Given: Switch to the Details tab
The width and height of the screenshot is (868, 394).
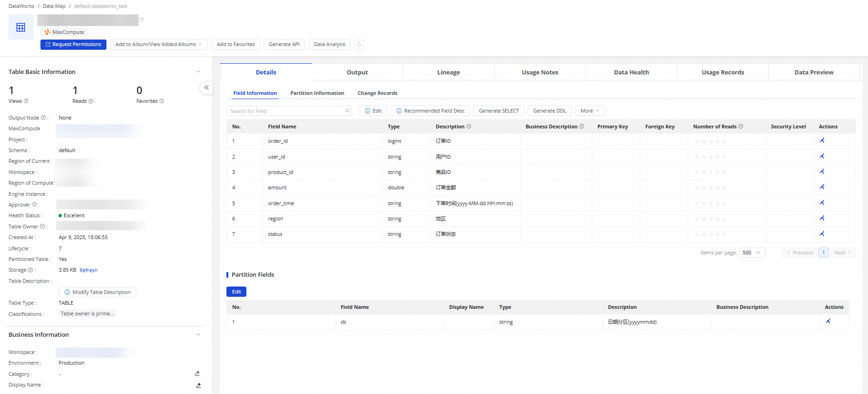Looking at the screenshot, I should coord(266,72).
